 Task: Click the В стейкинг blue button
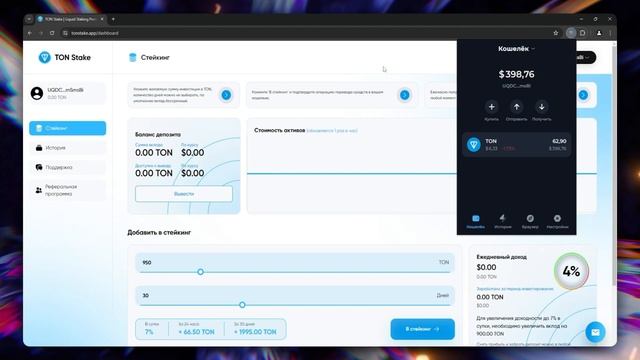(x=422, y=329)
